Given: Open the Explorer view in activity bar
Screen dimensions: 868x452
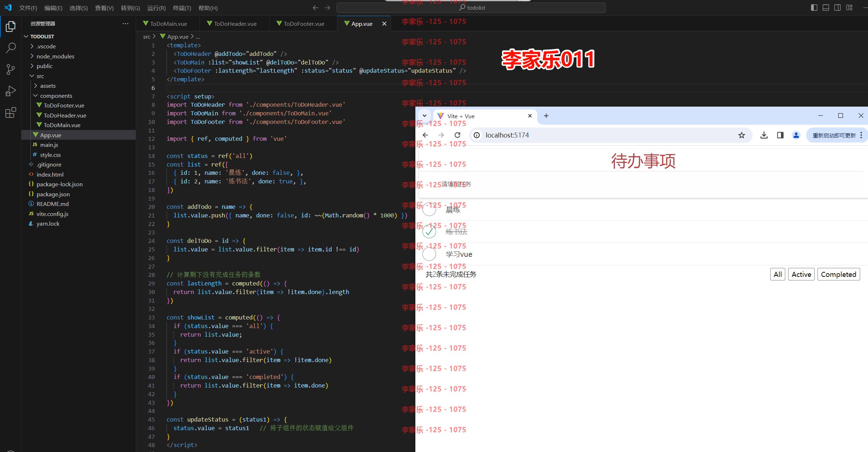Looking at the screenshot, I should pos(11,26).
